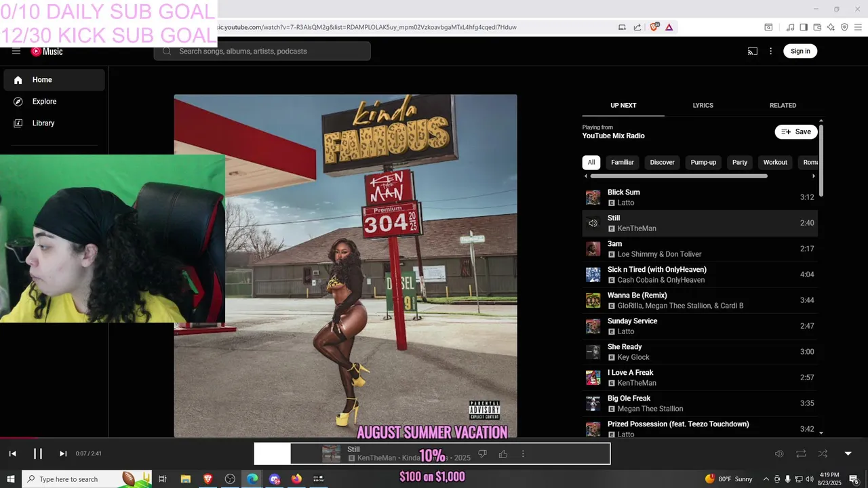Skip to the next track
The height and width of the screenshot is (488, 868).
[62, 453]
